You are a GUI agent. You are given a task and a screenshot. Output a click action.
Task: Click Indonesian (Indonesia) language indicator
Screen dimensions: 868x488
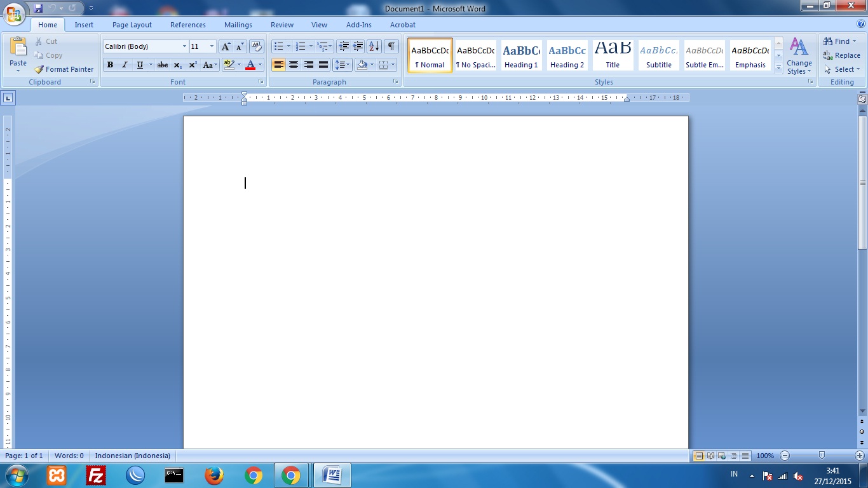133,456
